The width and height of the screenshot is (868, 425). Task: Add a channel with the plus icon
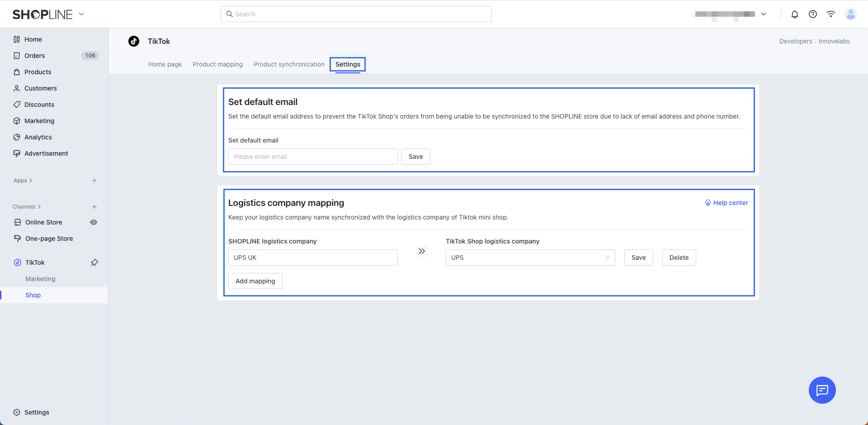pos(94,207)
